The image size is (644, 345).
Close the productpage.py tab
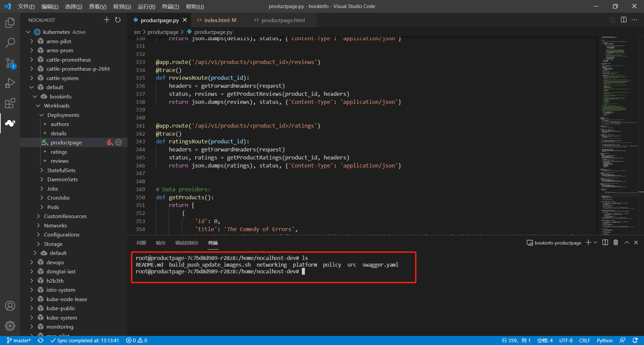pyautogui.click(x=185, y=20)
